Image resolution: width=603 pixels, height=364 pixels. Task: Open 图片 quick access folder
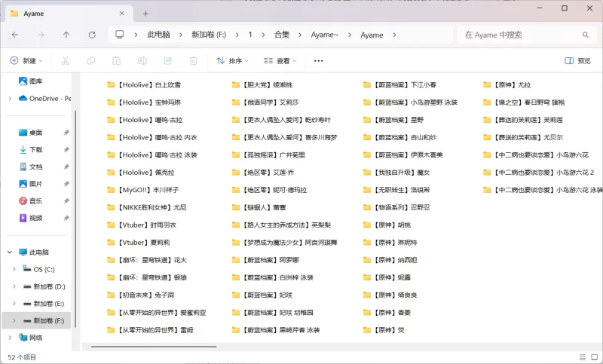pyautogui.click(x=31, y=184)
